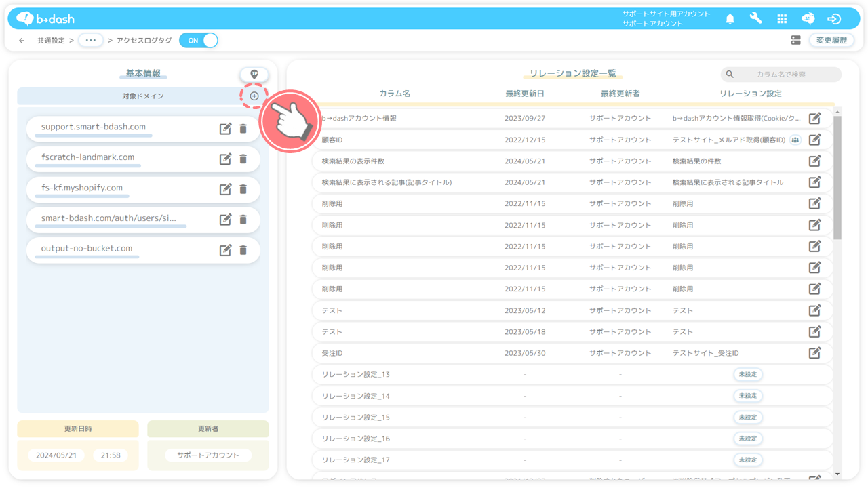The image size is (868, 488).
Task: Click the b→dash logo
Action: point(45,19)
